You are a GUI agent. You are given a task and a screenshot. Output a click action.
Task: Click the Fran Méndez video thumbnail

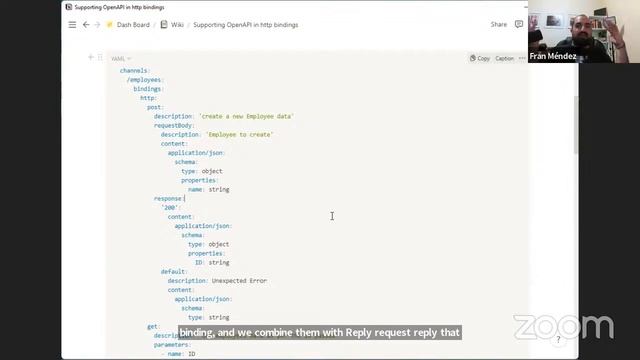tap(584, 31)
